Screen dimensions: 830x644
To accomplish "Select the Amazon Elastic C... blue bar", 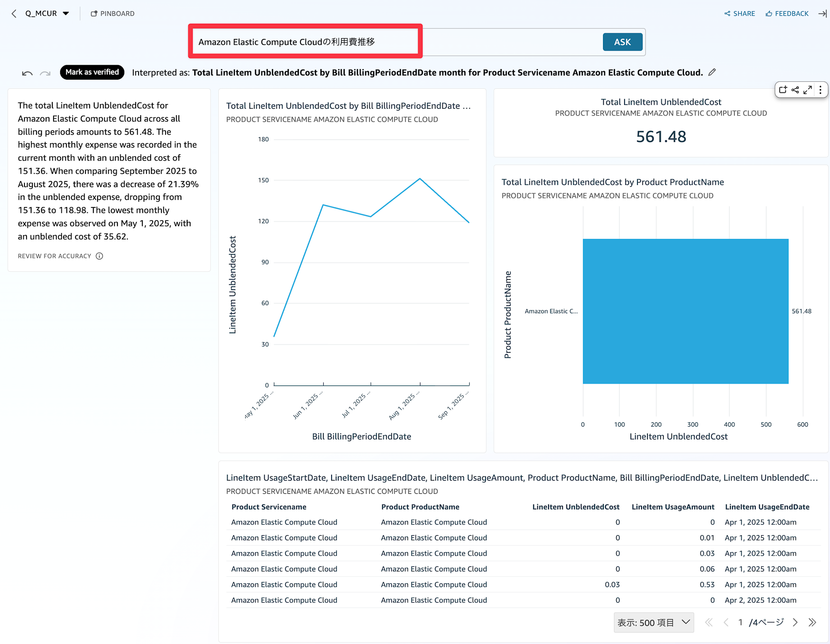I will [x=686, y=311].
